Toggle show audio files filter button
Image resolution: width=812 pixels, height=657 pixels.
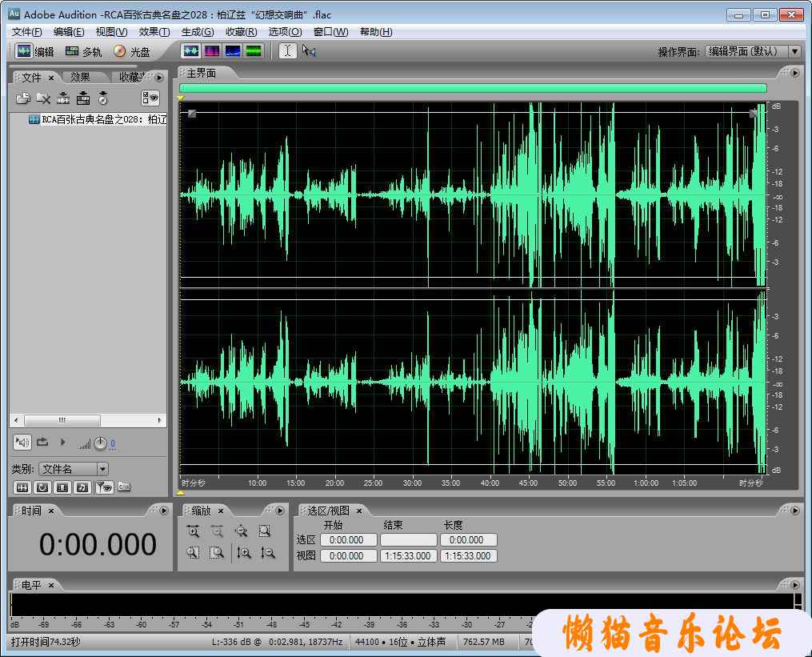pyautogui.click(x=22, y=487)
